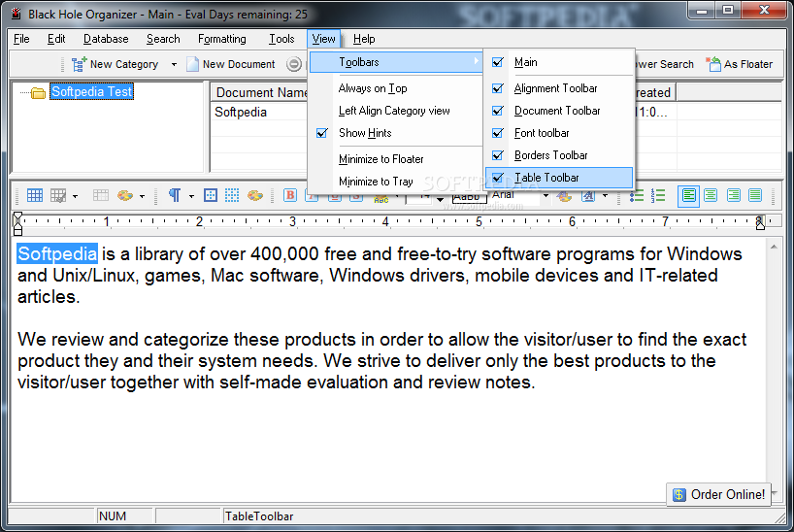
Task: Toggle the Alignment Toolbar checkbox
Action: coord(498,88)
